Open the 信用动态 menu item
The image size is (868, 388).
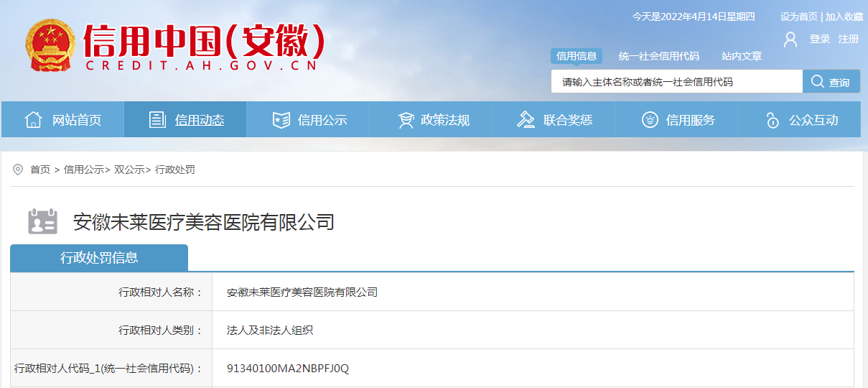pos(185,119)
